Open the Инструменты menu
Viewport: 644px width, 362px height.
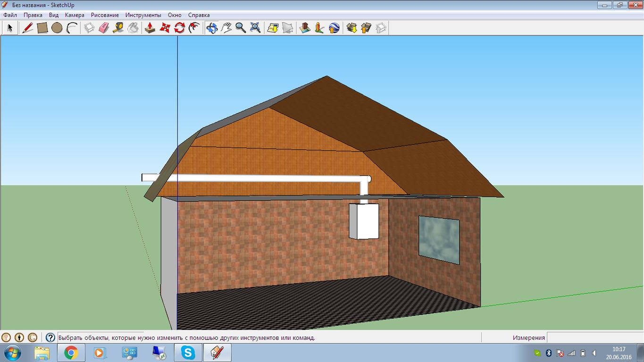tap(143, 15)
